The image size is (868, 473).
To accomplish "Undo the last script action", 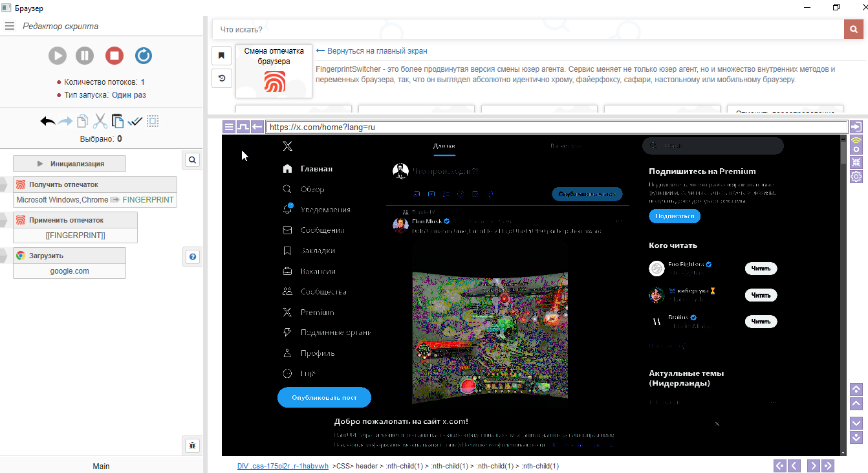I will tap(47, 121).
